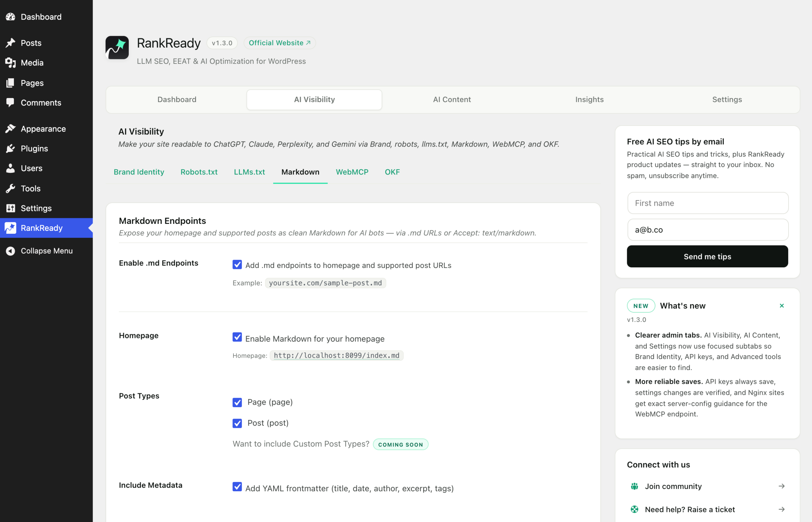Click the Settings sliders icon in sidebar

[10, 208]
